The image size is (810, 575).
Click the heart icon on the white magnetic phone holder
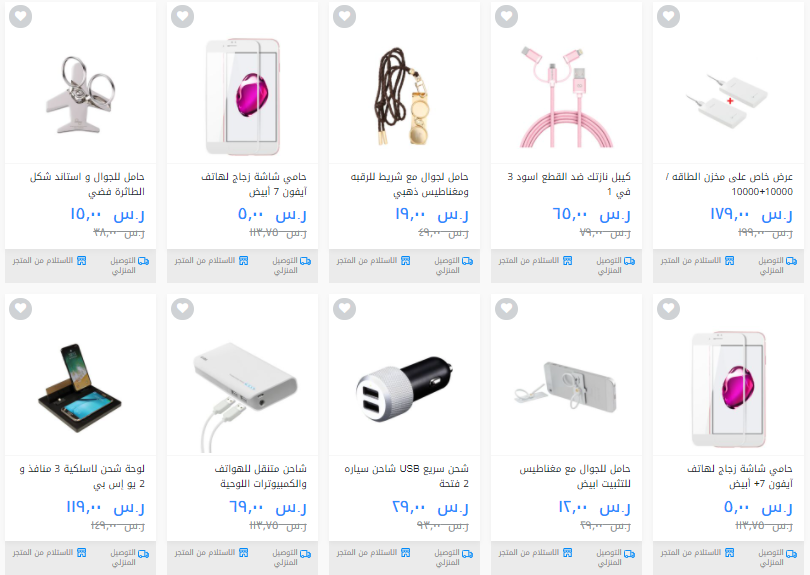(x=506, y=309)
